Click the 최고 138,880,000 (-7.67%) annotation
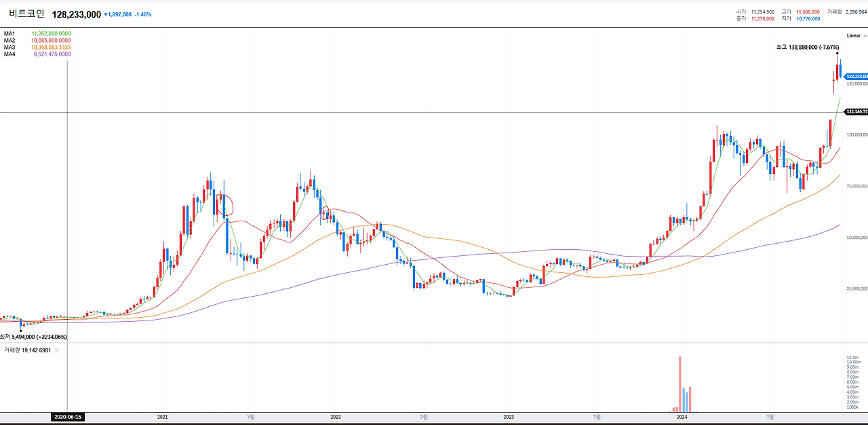This screenshot has width=868, height=425. coord(808,47)
